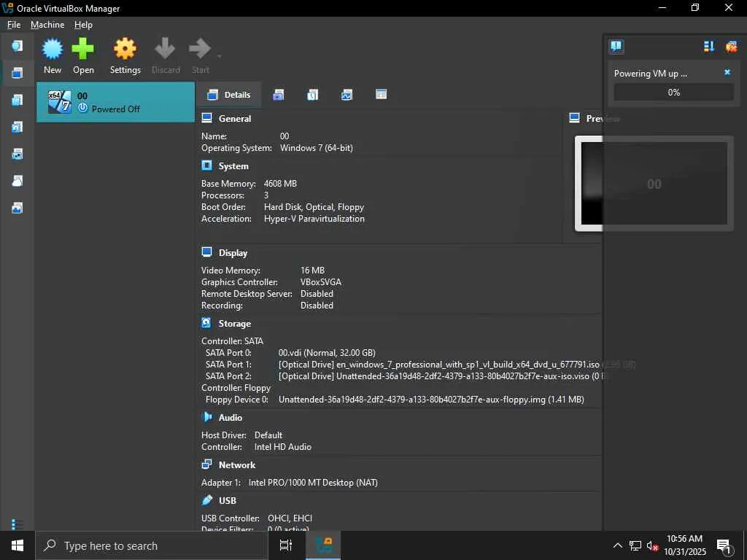
Task: Open the File menu
Action: 14,25
